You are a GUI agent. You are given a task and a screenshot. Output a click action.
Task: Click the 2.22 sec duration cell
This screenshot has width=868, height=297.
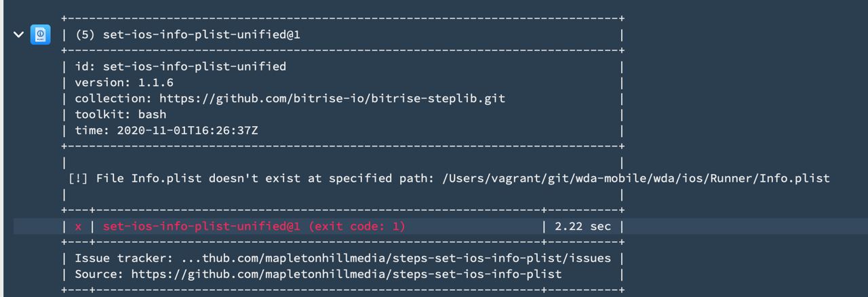coord(583,226)
